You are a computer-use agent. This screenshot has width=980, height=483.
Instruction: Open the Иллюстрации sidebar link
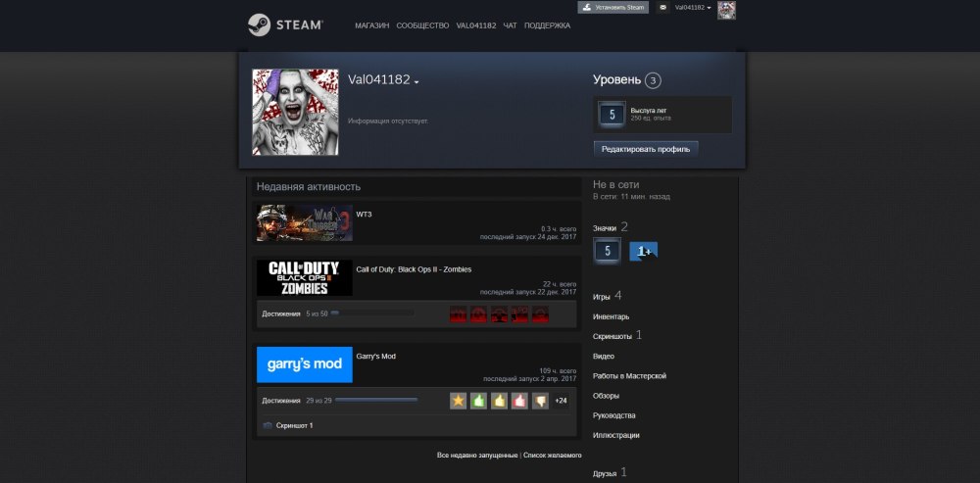tap(616, 436)
